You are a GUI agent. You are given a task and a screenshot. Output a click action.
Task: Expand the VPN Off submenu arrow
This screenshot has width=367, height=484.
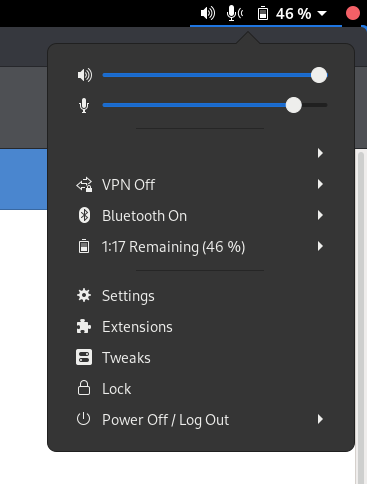click(320, 184)
